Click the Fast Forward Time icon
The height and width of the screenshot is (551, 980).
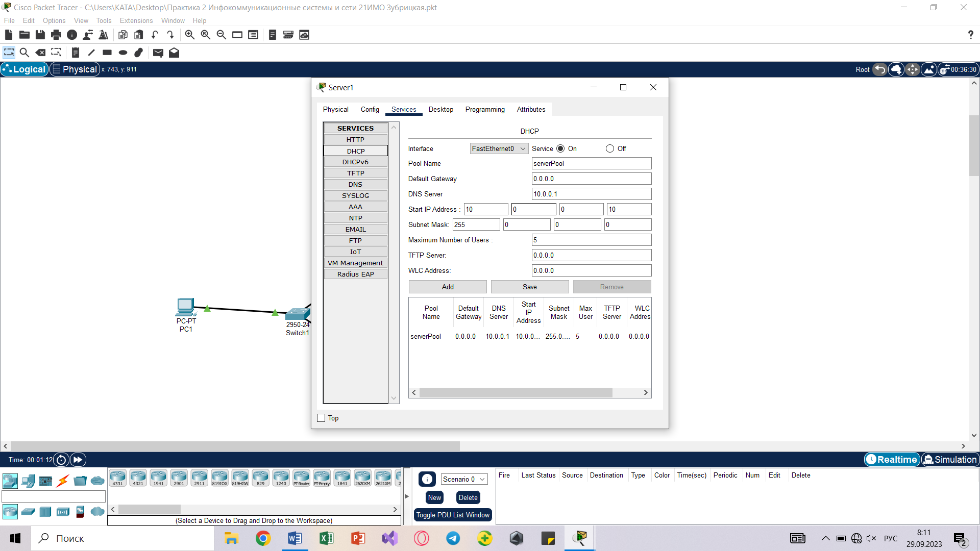click(78, 460)
